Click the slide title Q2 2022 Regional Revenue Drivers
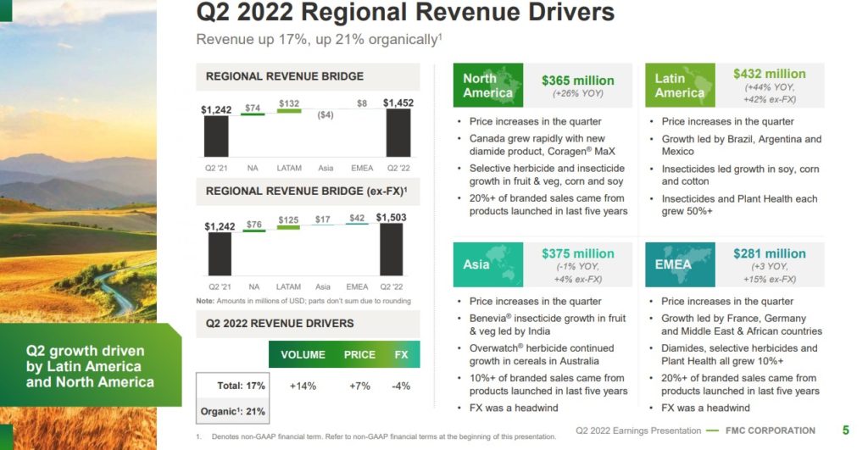 click(405, 14)
